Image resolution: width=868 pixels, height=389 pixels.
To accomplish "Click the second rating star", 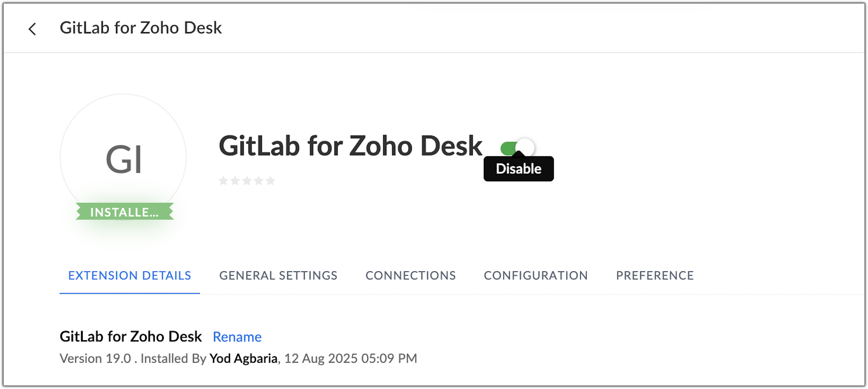I will pos(235,181).
